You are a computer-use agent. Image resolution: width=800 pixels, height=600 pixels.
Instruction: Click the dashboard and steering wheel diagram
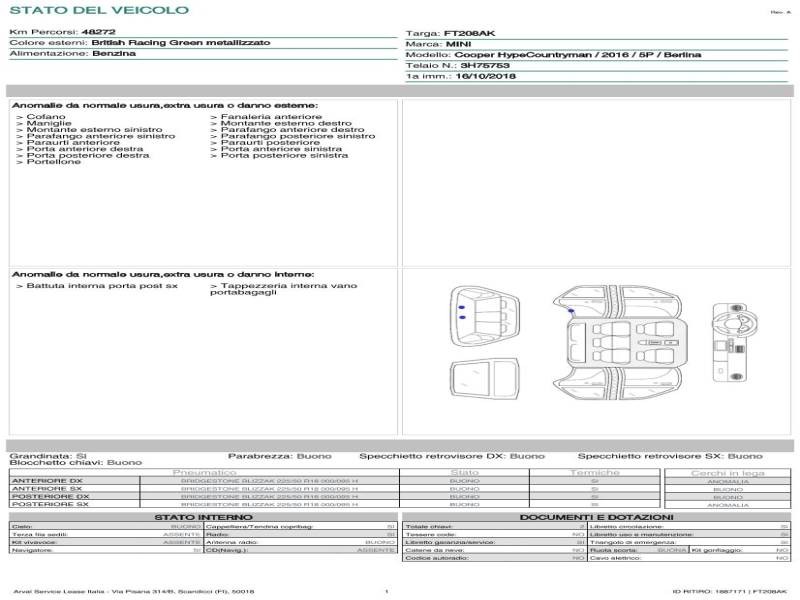(x=734, y=342)
